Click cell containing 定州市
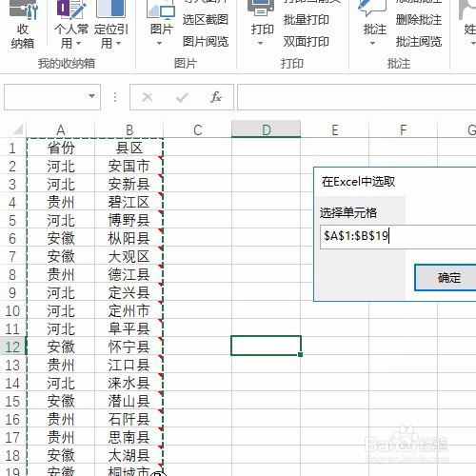This screenshot has height=476, width=476. tap(129, 310)
